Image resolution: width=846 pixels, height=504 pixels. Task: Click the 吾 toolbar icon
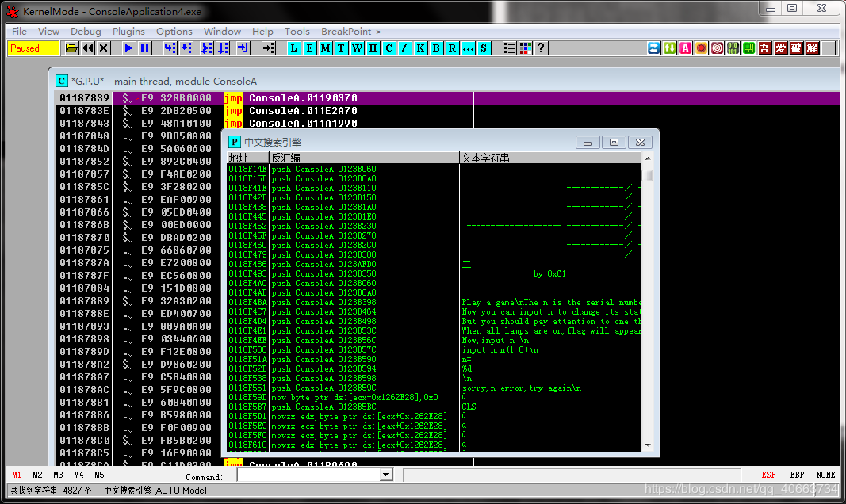tap(764, 48)
